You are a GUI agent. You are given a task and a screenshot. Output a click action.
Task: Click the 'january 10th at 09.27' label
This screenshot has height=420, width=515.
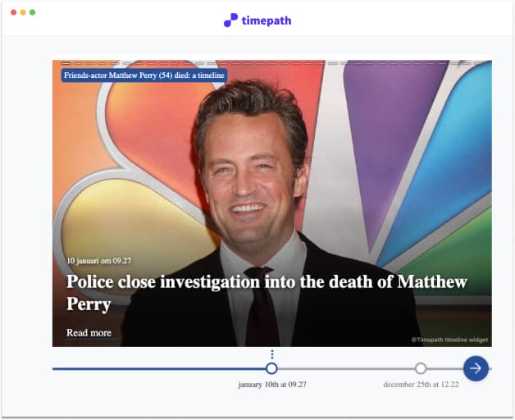point(272,384)
